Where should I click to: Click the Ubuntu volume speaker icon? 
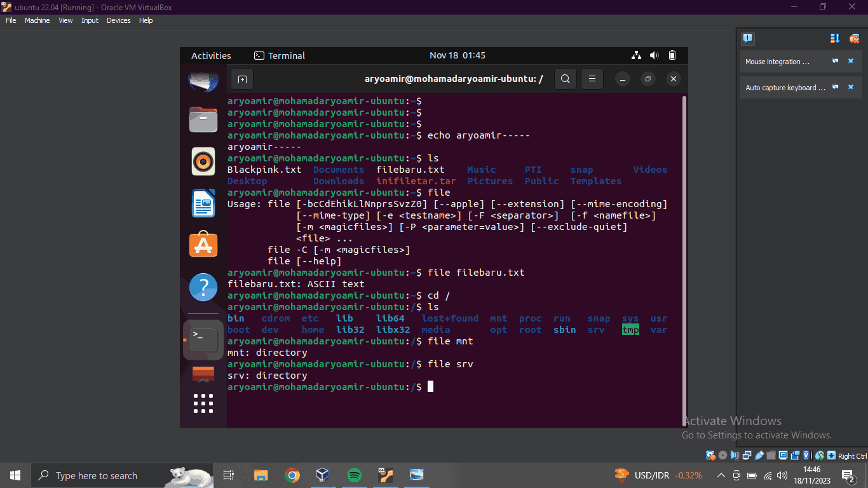(x=654, y=56)
